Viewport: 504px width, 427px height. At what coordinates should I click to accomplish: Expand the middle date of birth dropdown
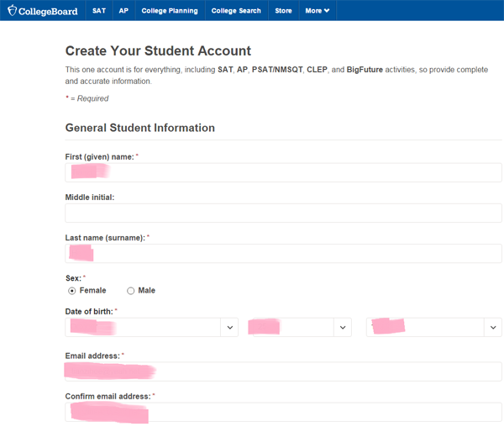(x=299, y=327)
